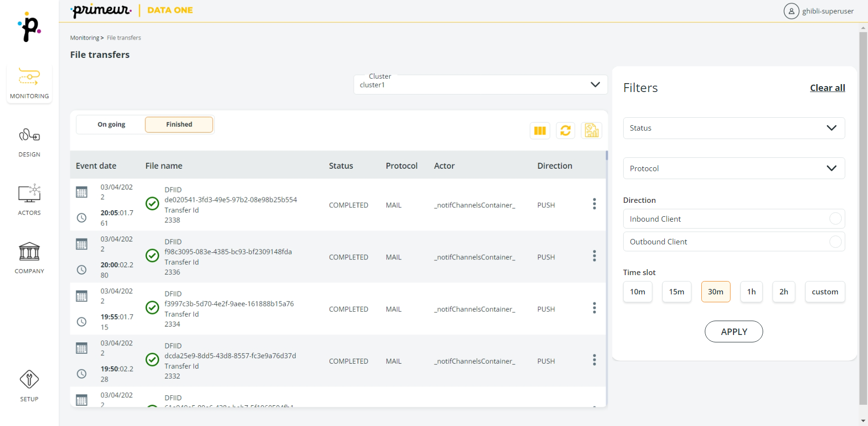Choose the 15m time slot
This screenshot has width=868, height=426.
point(677,292)
